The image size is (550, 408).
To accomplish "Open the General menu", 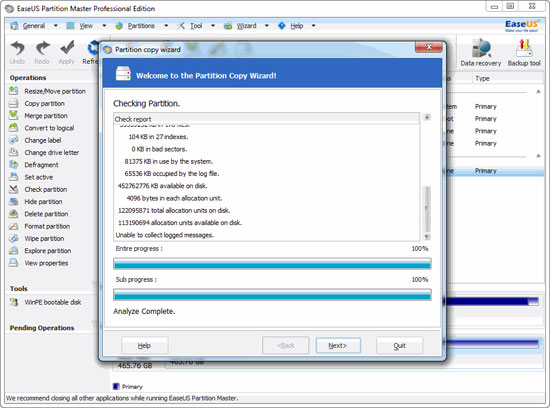I will coord(34,26).
